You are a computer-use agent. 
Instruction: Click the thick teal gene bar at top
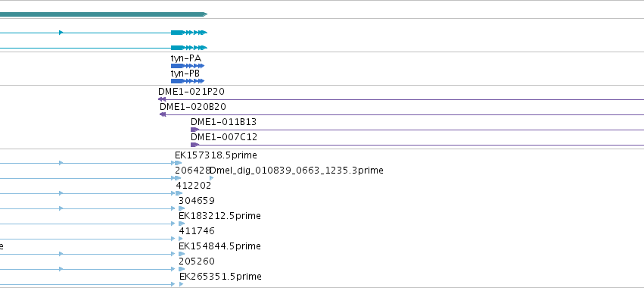click(104, 14)
